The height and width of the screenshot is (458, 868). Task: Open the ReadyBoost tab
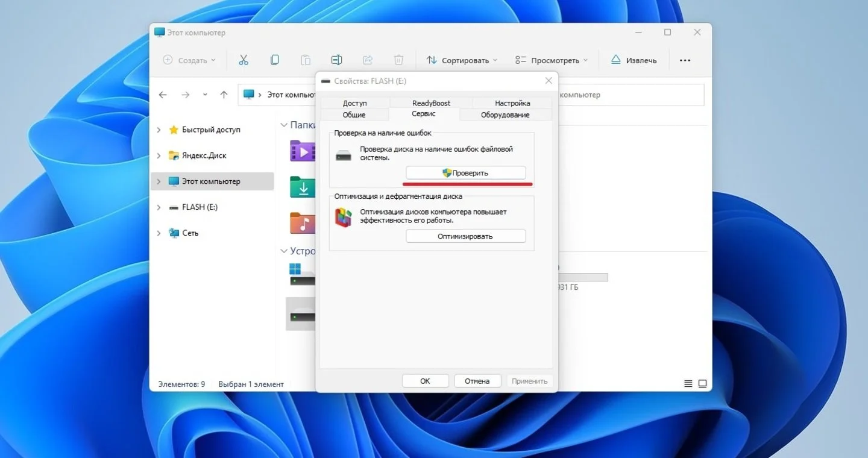(x=431, y=103)
